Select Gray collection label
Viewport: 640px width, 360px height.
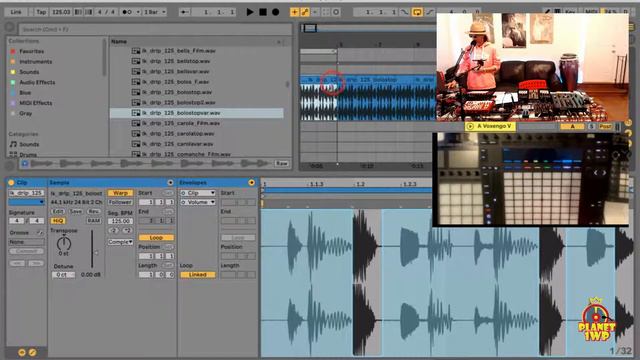[25, 113]
